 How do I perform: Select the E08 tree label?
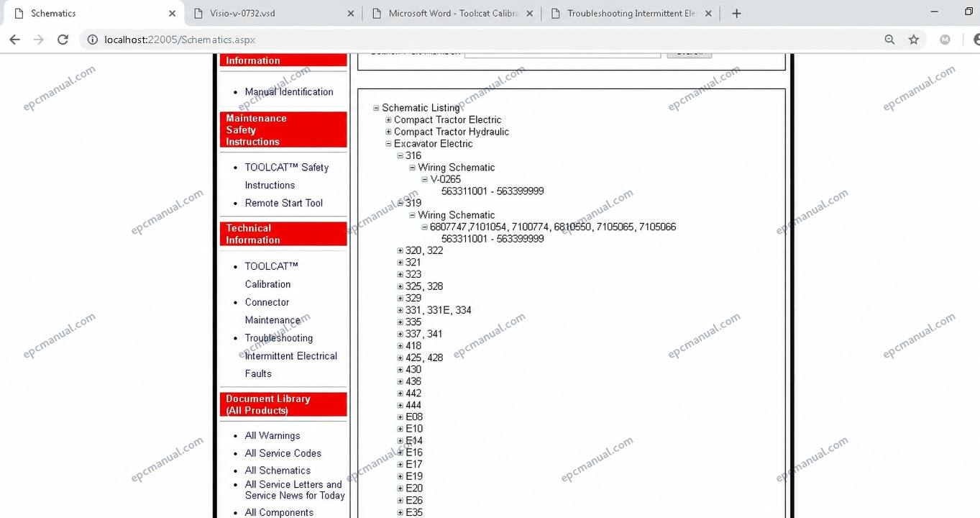click(414, 417)
